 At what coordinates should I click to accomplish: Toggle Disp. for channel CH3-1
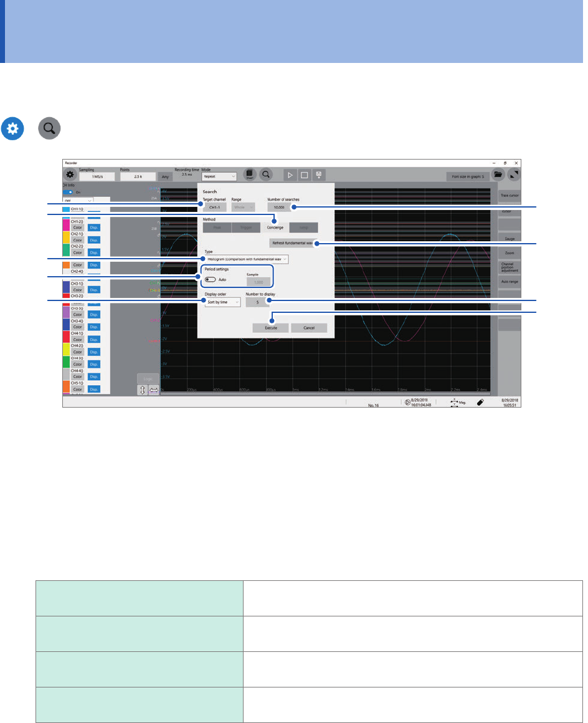93,290
